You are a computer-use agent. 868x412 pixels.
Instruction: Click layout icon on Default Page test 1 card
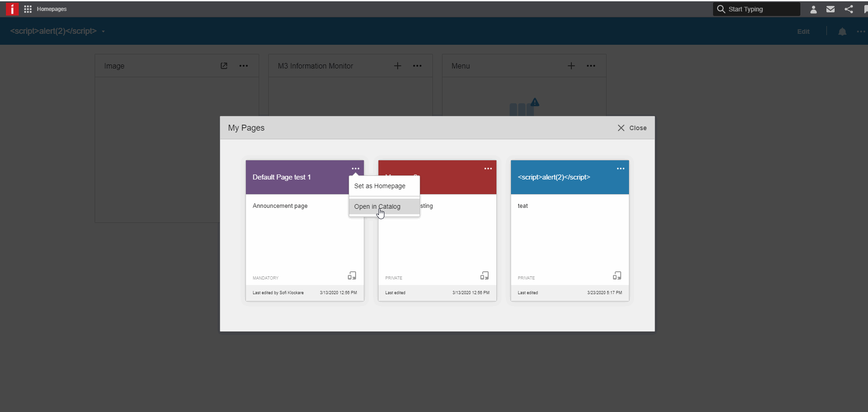[x=352, y=275]
